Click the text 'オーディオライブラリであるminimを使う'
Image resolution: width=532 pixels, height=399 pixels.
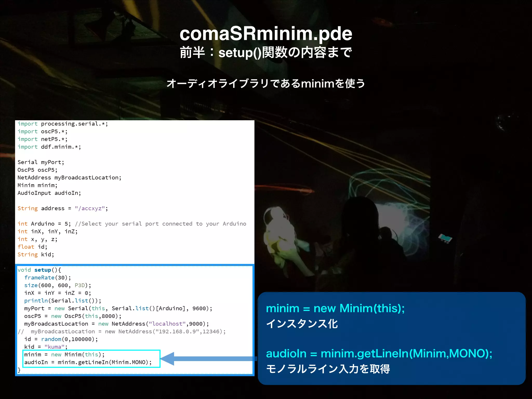pos(266,84)
